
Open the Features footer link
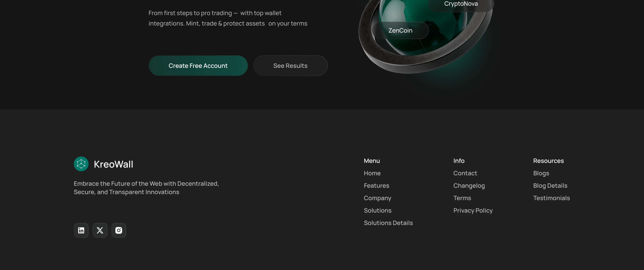376,185
